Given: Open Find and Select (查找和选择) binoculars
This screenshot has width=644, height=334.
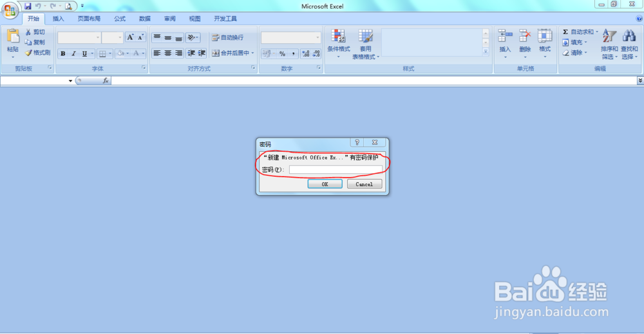Looking at the screenshot, I should coord(629,44).
